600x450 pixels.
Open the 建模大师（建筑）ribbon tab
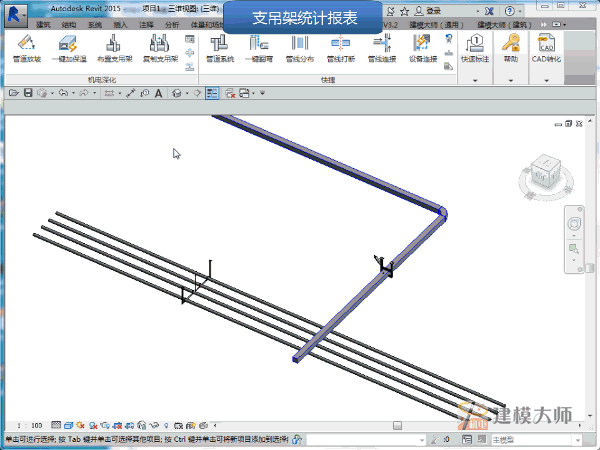[504, 25]
